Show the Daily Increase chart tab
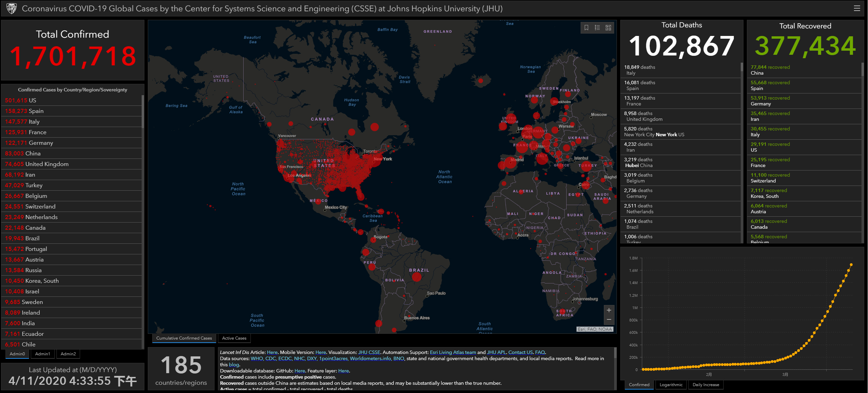Image resolution: width=868 pixels, height=393 pixels. point(705,385)
